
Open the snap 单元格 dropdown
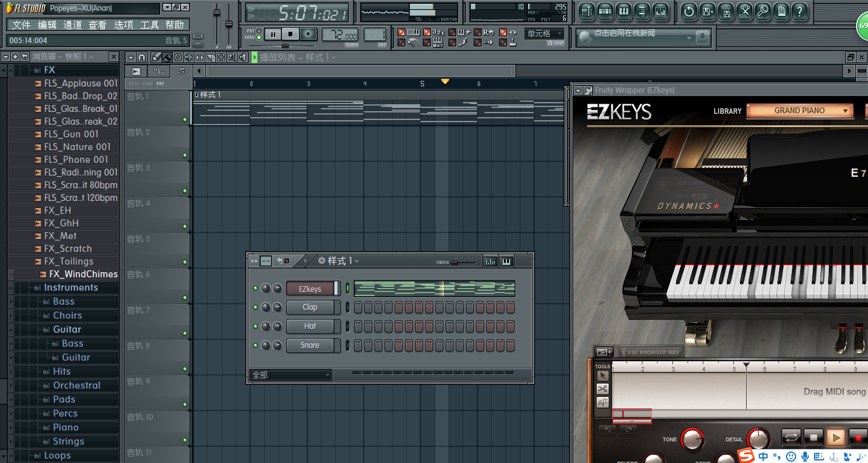point(545,34)
